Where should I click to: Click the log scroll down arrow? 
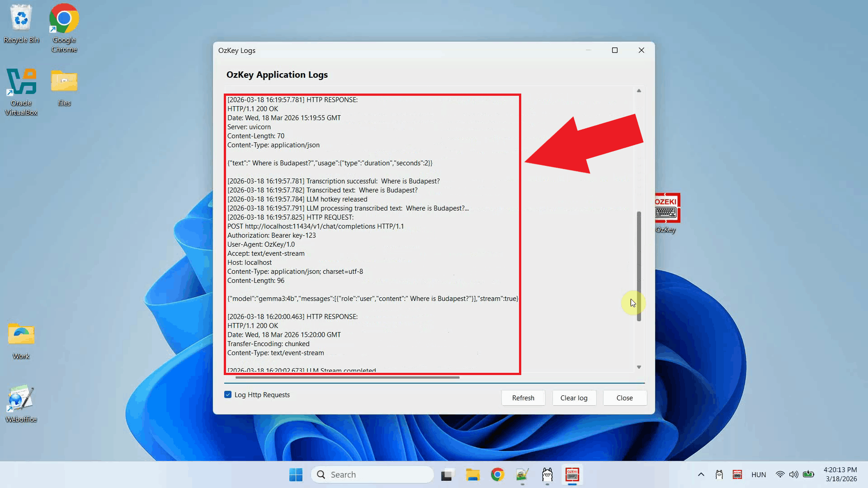(x=639, y=367)
